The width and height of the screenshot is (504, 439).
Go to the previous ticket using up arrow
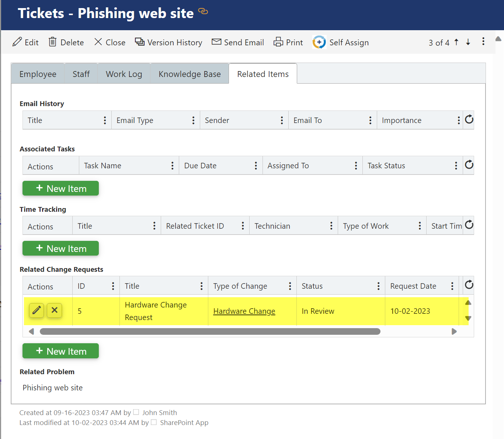[456, 42]
